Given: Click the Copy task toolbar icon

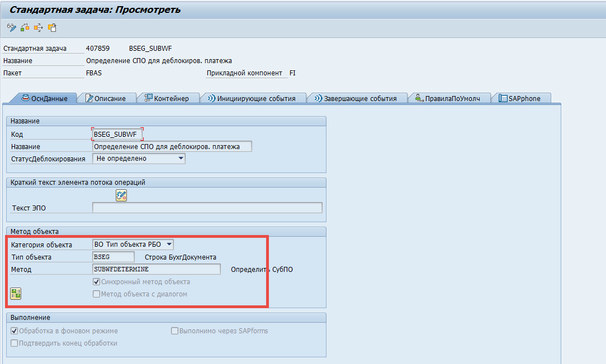Looking at the screenshot, I should pyautogui.click(x=51, y=27).
